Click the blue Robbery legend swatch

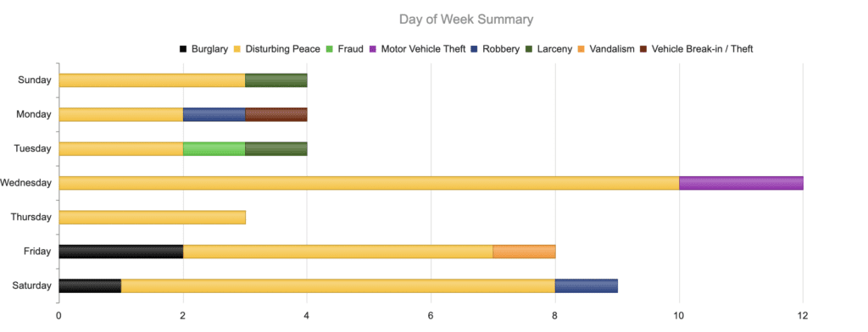tap(475, 49)
